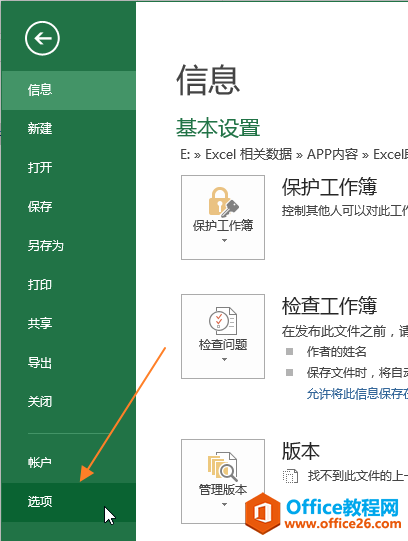Expand the 管理版本 dropdown arrow
Viewport: 408px width, 541px height.
pyautogui.click(x=224, y=504)
